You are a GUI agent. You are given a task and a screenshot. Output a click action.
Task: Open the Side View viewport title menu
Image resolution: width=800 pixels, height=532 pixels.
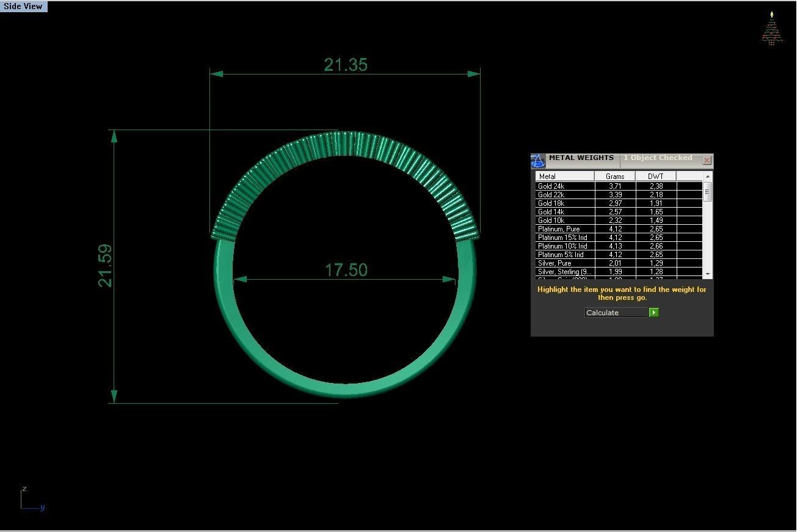[x=24, y=6]
